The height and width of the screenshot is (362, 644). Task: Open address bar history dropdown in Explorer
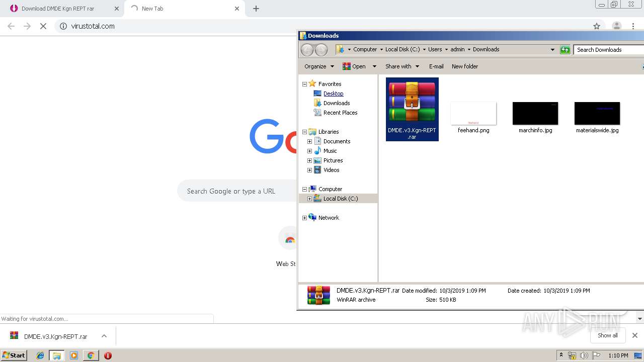(x=552, y=50)
